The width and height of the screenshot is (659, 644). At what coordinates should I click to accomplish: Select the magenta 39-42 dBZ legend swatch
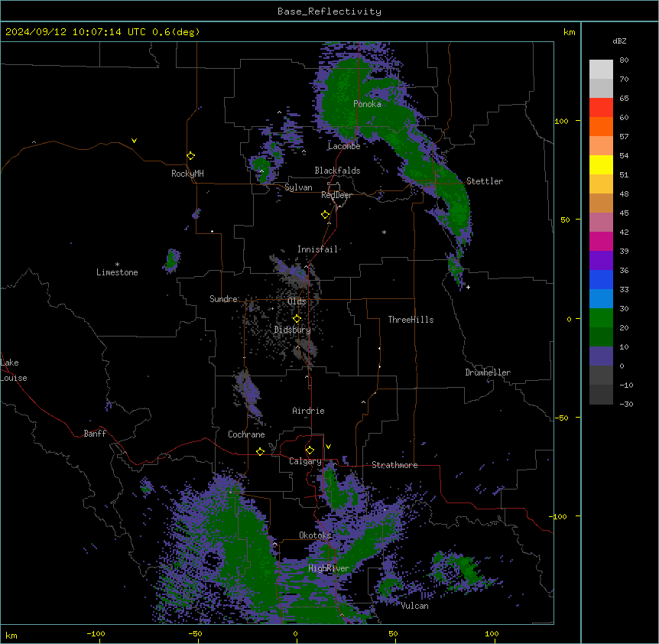click(x=601, y=241)
